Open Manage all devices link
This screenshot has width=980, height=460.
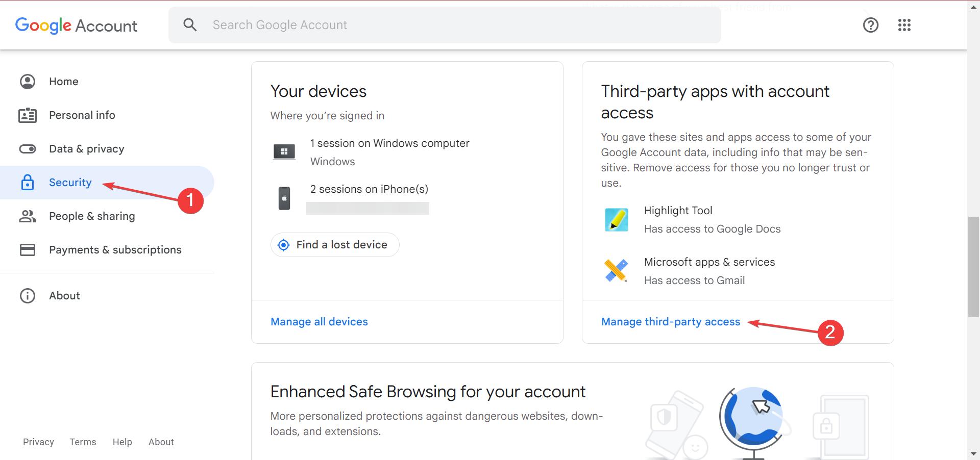pyautogui.click(x=319, y=322)
